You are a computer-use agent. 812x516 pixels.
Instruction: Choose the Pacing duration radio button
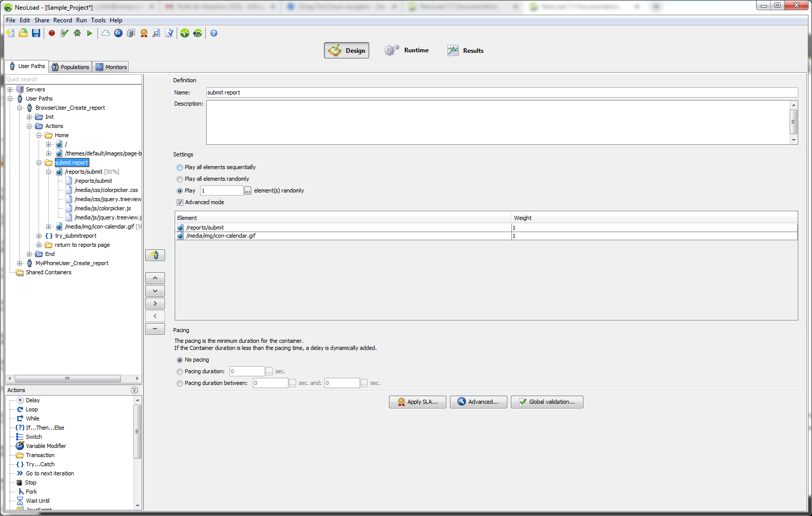pos(180,372)
